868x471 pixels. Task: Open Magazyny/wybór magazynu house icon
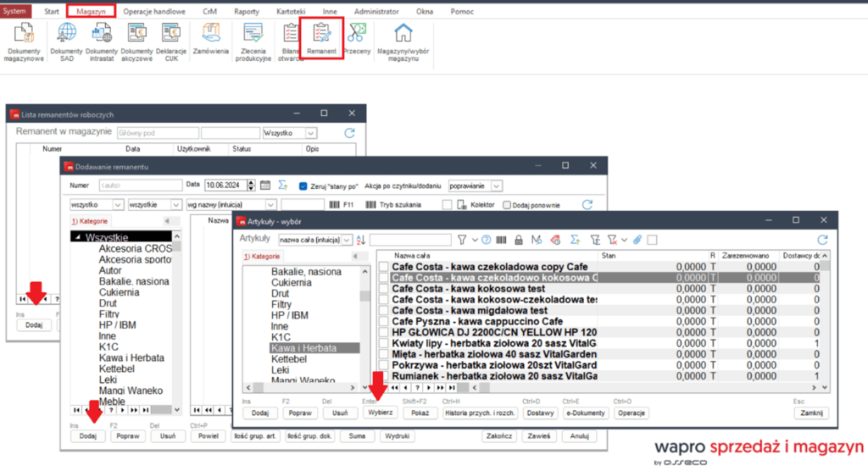(403, 34)
